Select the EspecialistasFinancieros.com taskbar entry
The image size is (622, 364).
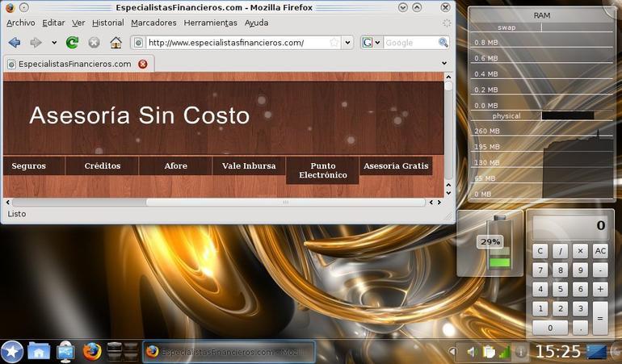click(x=229, y=352)
